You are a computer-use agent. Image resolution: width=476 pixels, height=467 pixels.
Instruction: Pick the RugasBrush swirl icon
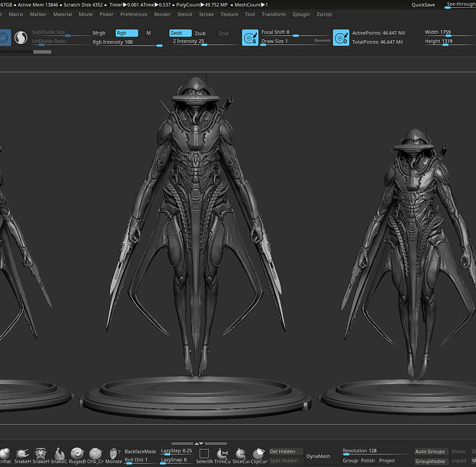77,454
